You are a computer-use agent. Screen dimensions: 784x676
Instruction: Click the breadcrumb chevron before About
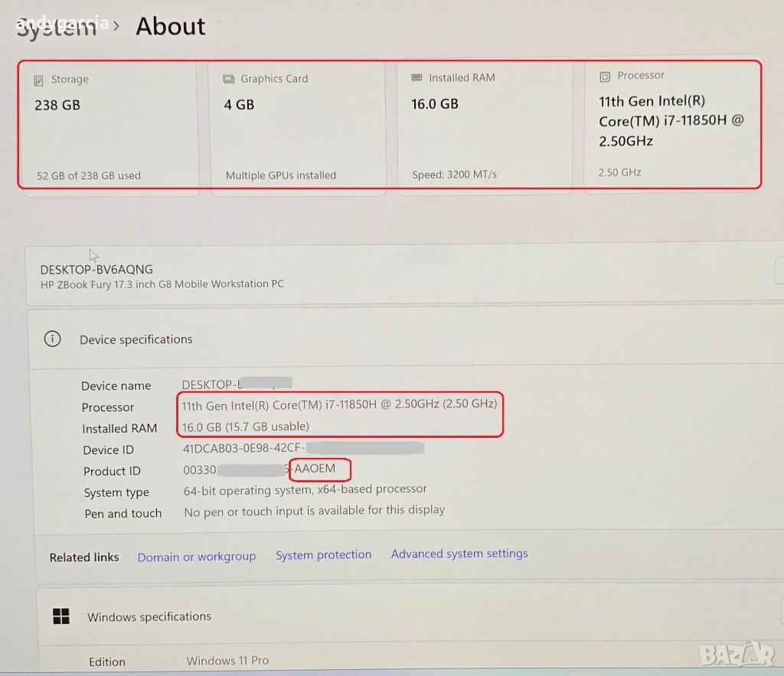tap(116, 26)
